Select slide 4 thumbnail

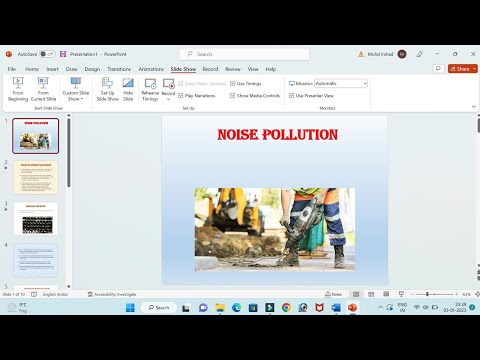click(x=36, y=260)
